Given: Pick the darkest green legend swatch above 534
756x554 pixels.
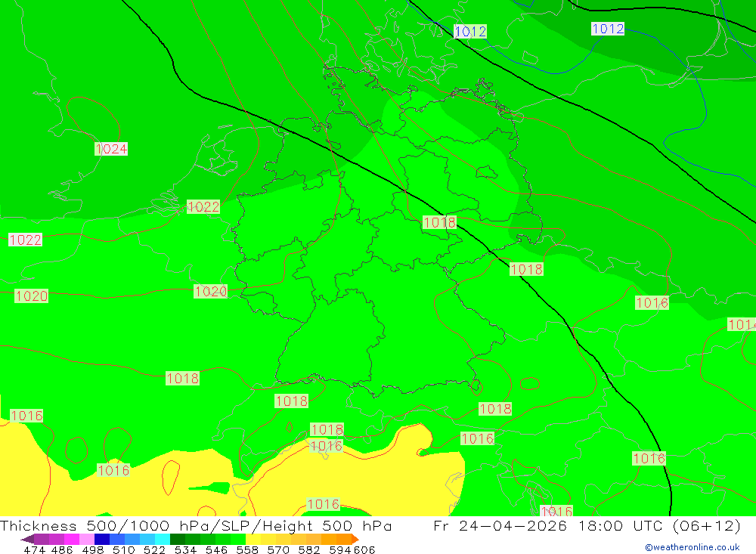Looking at the screenshot, I should pyautogui.click(x=178, y=539).
